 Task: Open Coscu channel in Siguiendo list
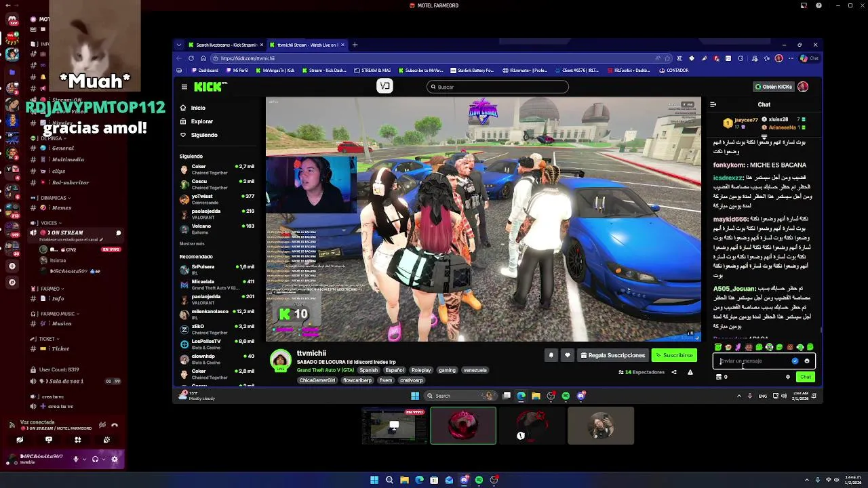[217, 184]
